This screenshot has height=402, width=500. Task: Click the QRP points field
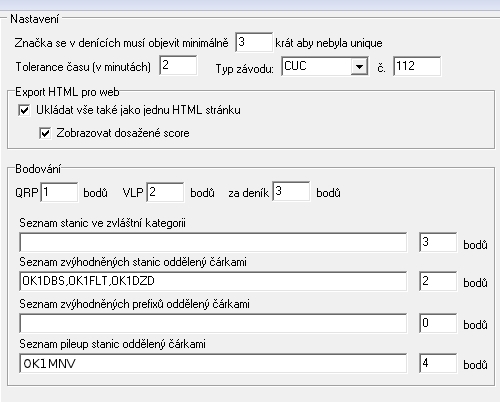(x=59, y=192)
